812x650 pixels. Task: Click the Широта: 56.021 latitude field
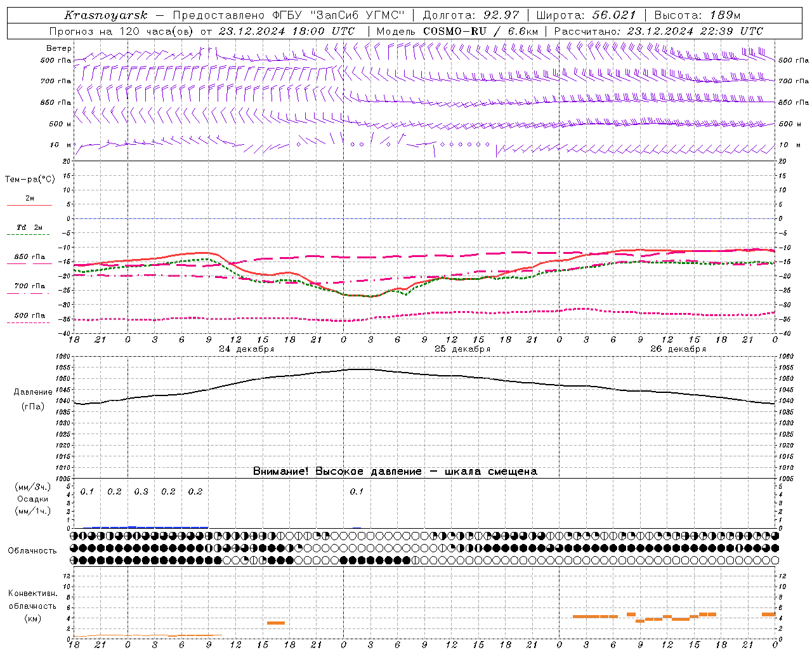coord(586,15)
